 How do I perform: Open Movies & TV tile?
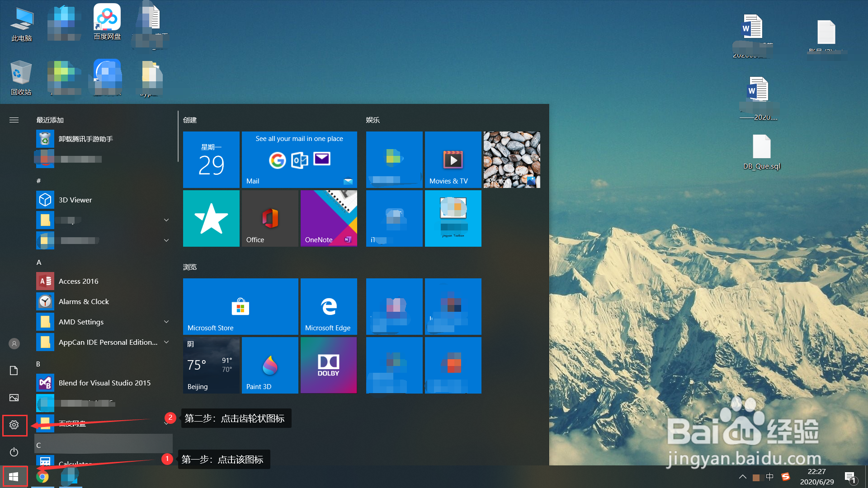(x=453, y=160)
